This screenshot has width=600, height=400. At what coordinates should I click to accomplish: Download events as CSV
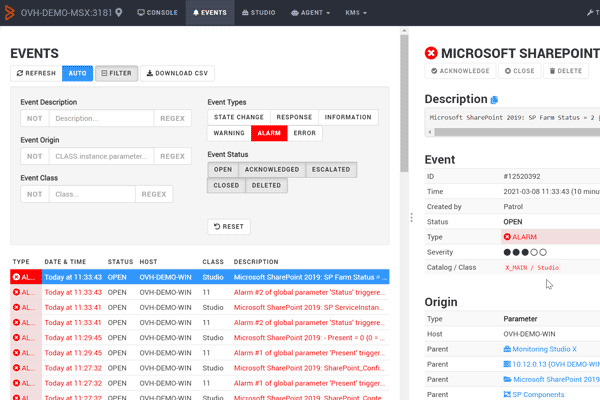(178, 73)
